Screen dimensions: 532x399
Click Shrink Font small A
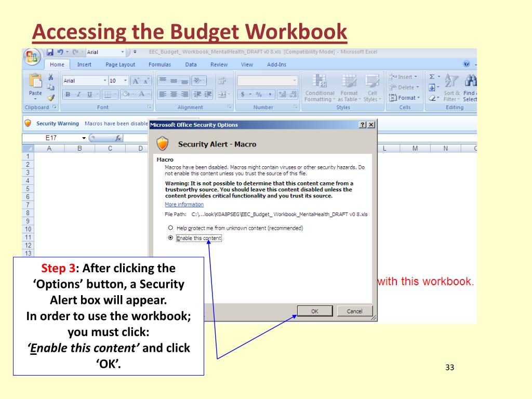click(x=146, y=81)
